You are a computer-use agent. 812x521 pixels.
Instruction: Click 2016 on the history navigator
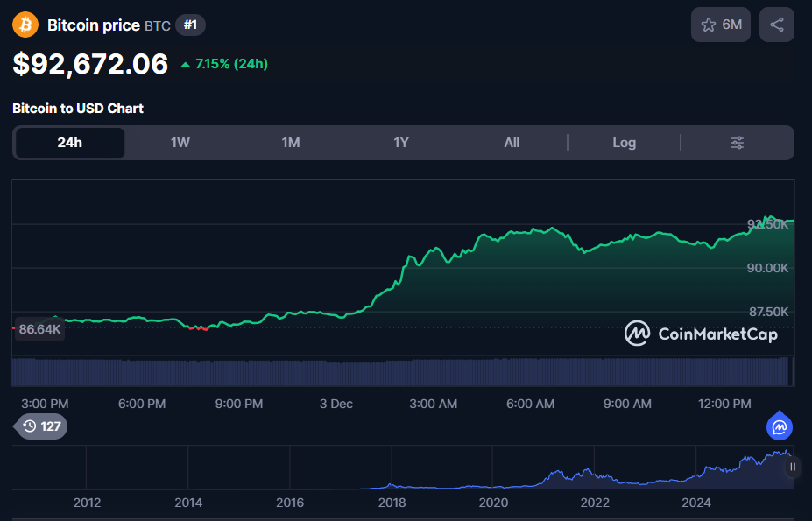(x=289, y=503)
